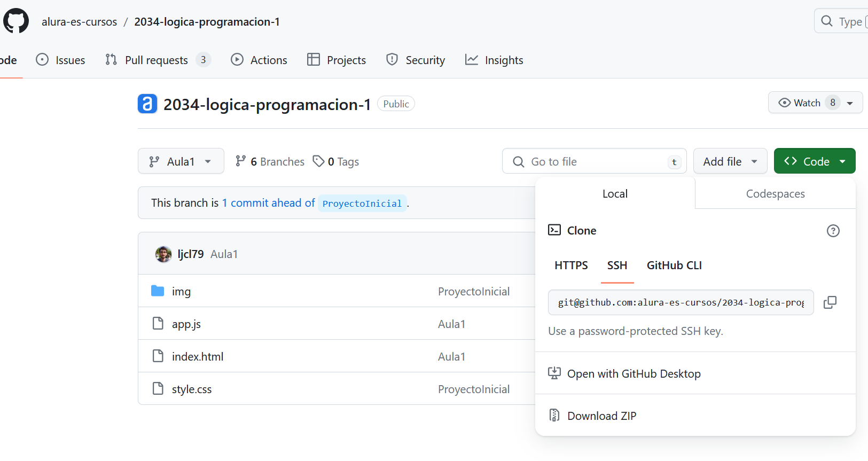Click the pull requests count badge 3

[204, 60]
